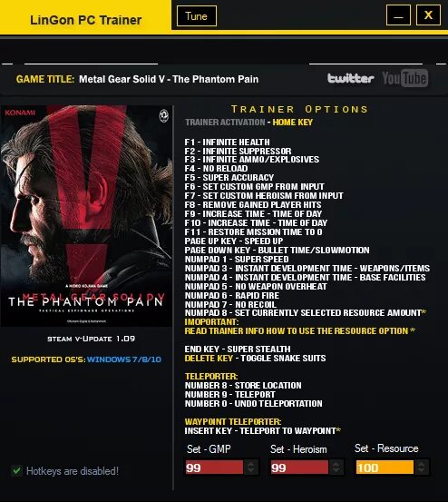Toggle the Hotkeys are disabled checkbox
448x502 pixels.
tap(16, 471)
